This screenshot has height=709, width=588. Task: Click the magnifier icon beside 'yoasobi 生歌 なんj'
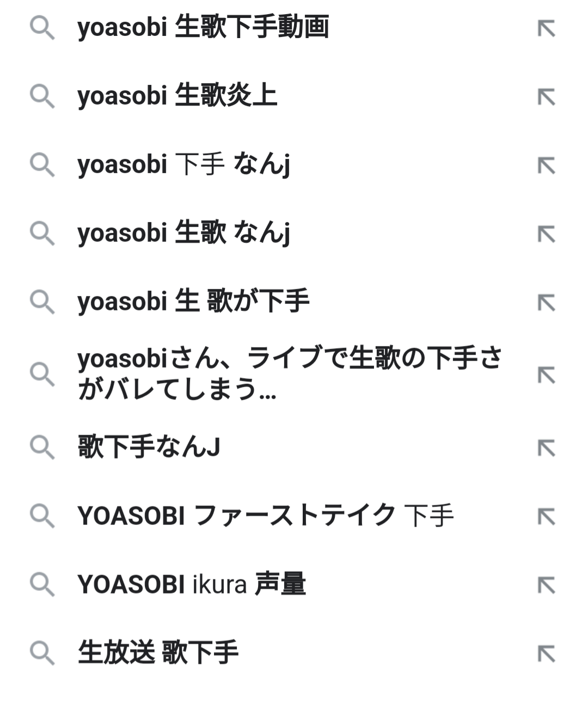coord(42,234)
